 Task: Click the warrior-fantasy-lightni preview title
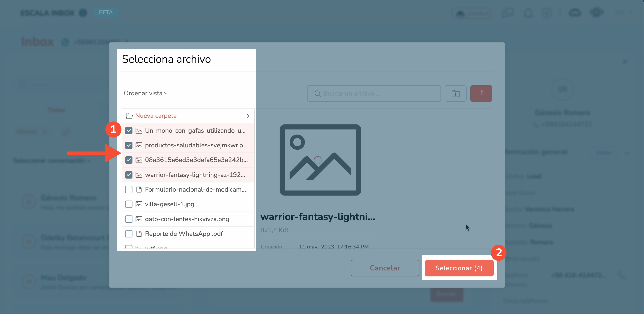coord(317,217)
